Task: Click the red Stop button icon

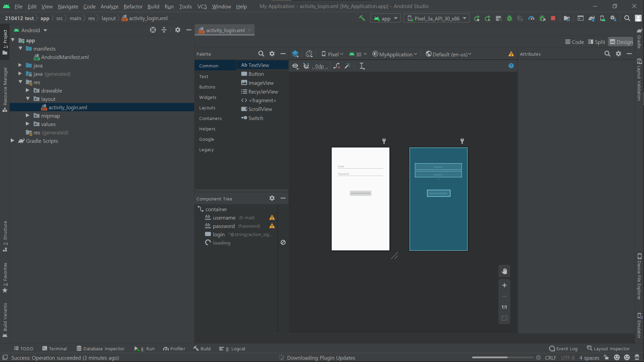Action: [x=553, y=18]
